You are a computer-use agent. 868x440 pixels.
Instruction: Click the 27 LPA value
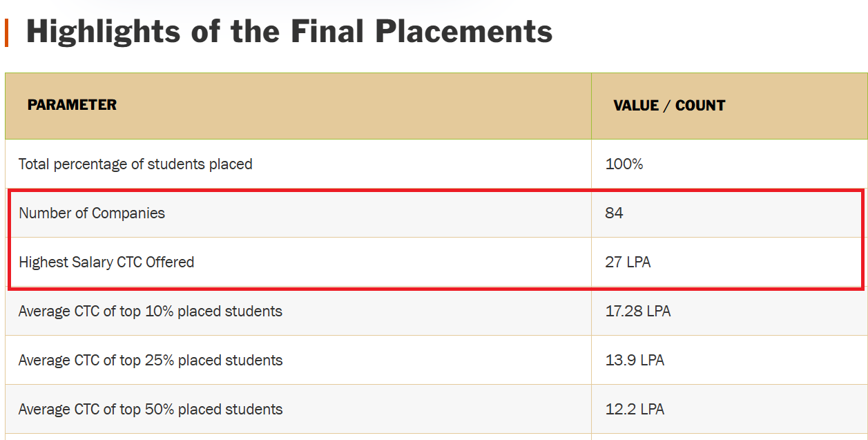[628, 262]
